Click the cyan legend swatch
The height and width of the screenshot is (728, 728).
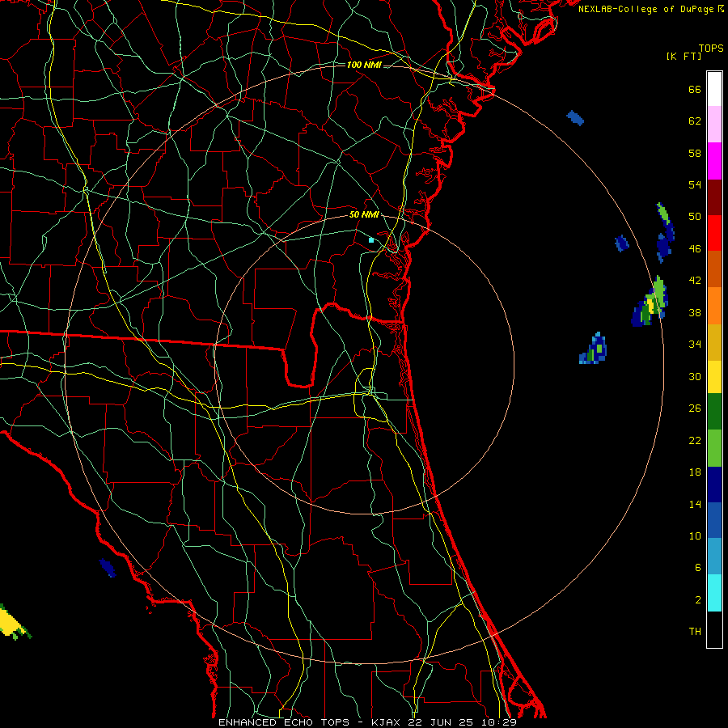[x=714, y=593]
